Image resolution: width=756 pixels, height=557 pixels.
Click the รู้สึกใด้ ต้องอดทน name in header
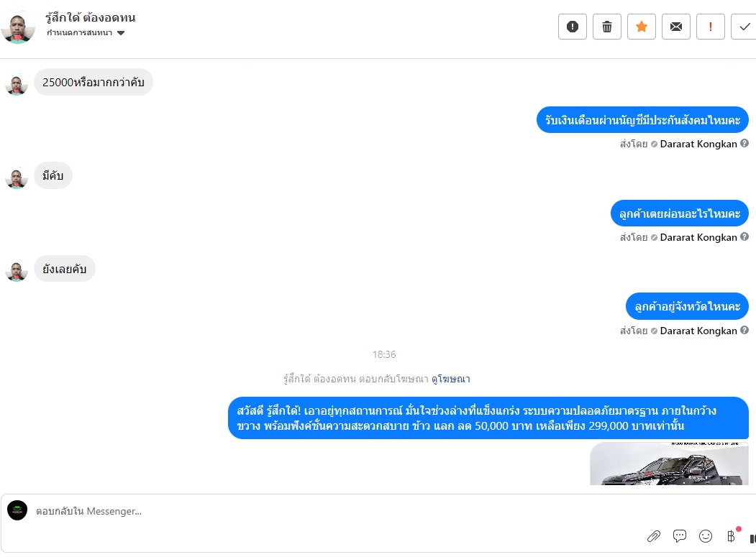pyautogui.click(x=90, y=18)
